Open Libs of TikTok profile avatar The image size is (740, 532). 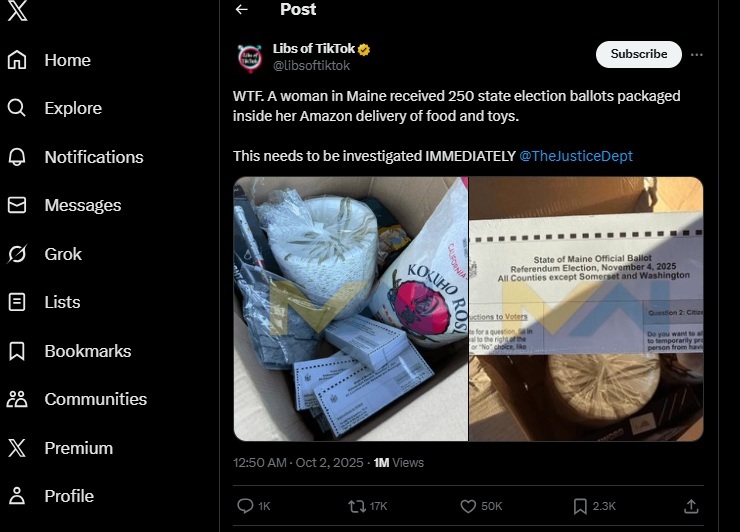pos(250,57)
